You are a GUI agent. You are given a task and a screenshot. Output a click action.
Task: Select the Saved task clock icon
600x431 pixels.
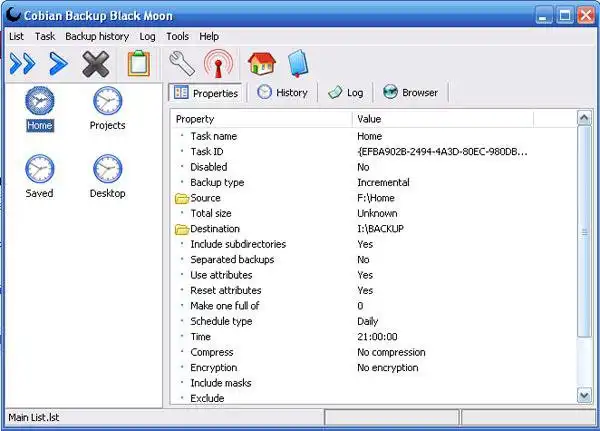pos(39,169)
